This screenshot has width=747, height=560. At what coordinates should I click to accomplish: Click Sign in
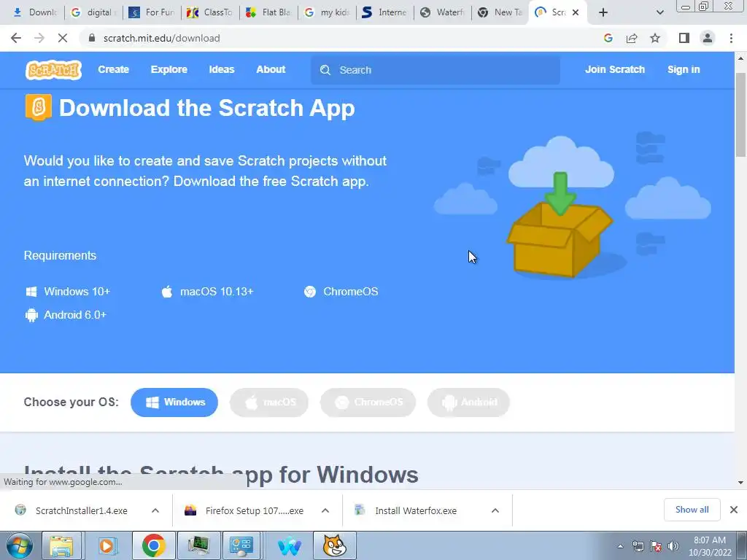(684, 69)
